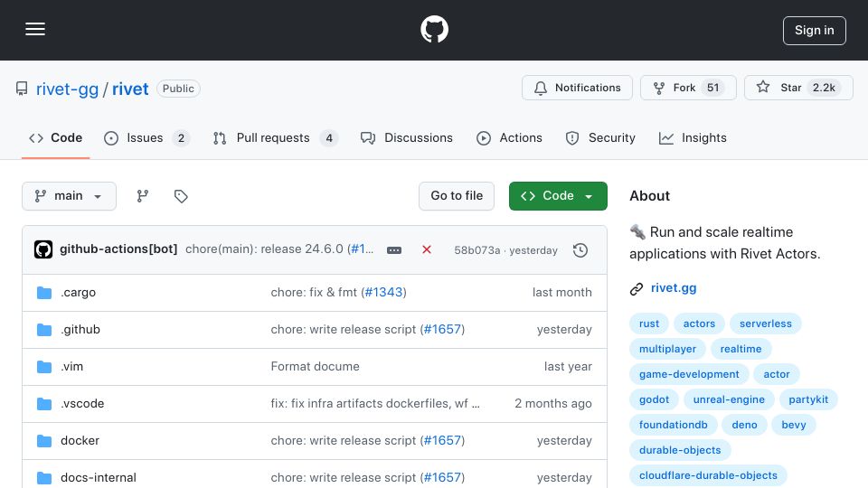Image resolution: width=868 pixels, height=488 pixels.
Task: Select the actors topic tag
Action: [x=699, y=324]
